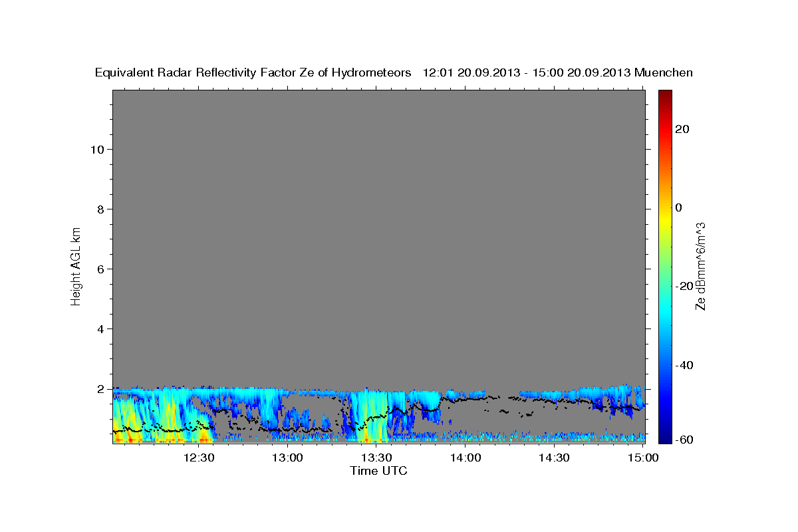Click the plot title 'Equivalent Radar Reflectivity Factor Ze of Hydrometeors'
The image size is (798, 532).
pos(253,72)
